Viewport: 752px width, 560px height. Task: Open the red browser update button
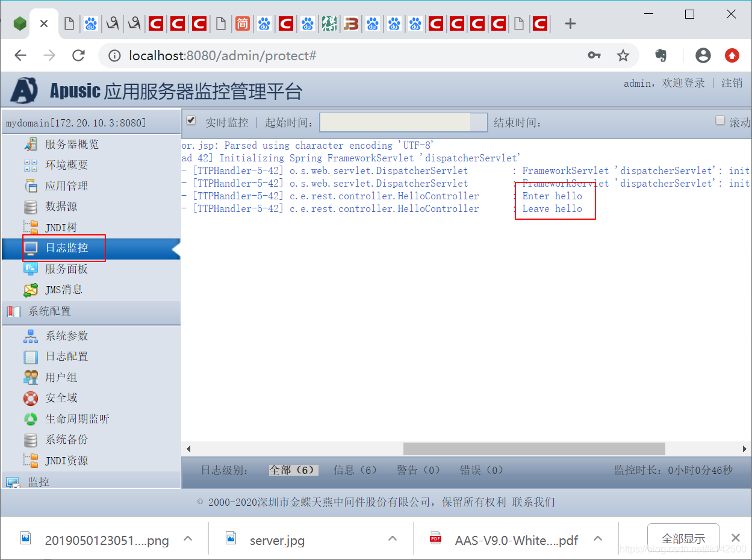tap(732, 55)
